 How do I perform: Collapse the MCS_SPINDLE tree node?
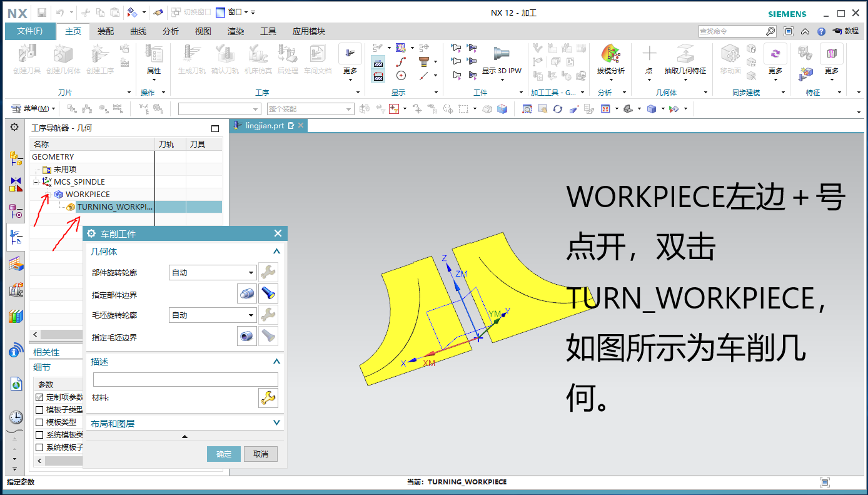pos(36,182)
